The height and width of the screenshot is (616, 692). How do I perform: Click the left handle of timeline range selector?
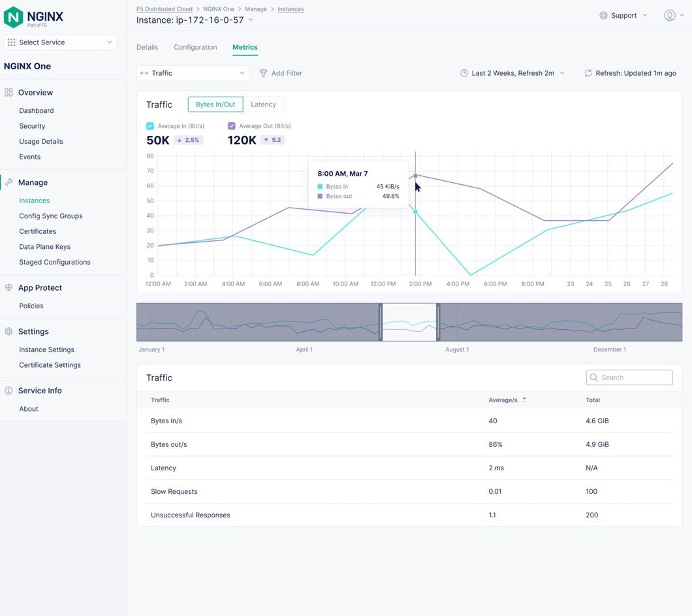tap(381, 322)
